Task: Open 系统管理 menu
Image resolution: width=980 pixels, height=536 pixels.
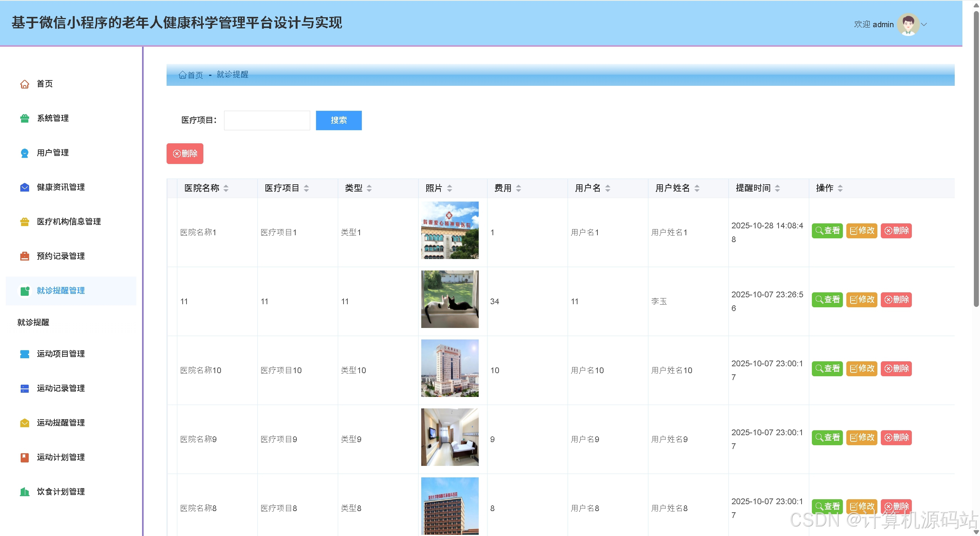Action: pyautogui.click(x=71, y=118)
